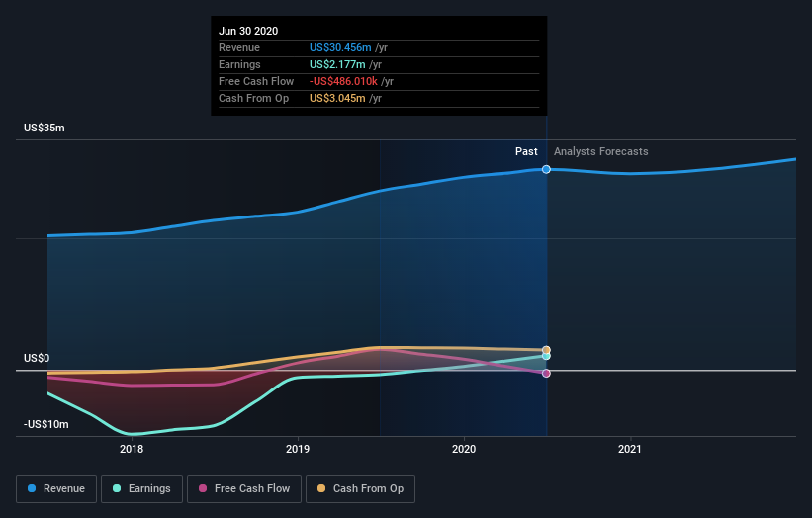This screenshot has width=812, height=518.
Task: Click the Analysts Forecasts label
Action: [x=600, y=151]
